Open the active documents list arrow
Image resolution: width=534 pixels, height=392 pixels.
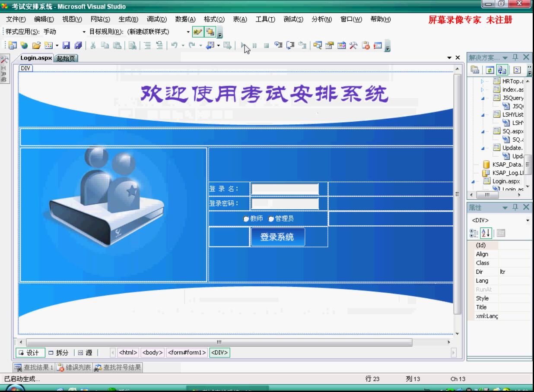point(449,57)
